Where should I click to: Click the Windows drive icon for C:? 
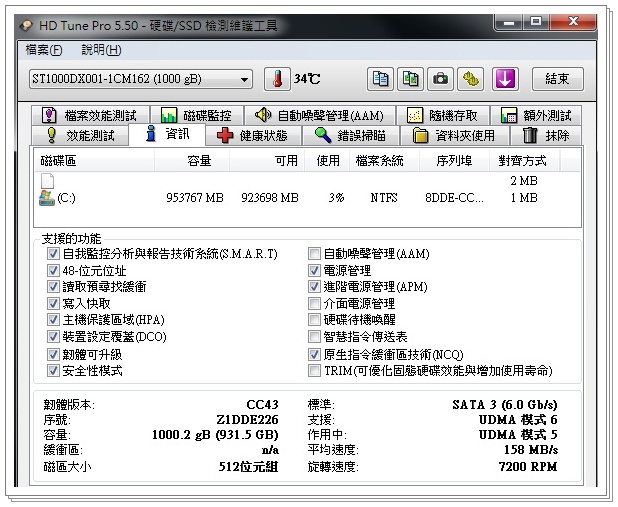coord(47,198)
